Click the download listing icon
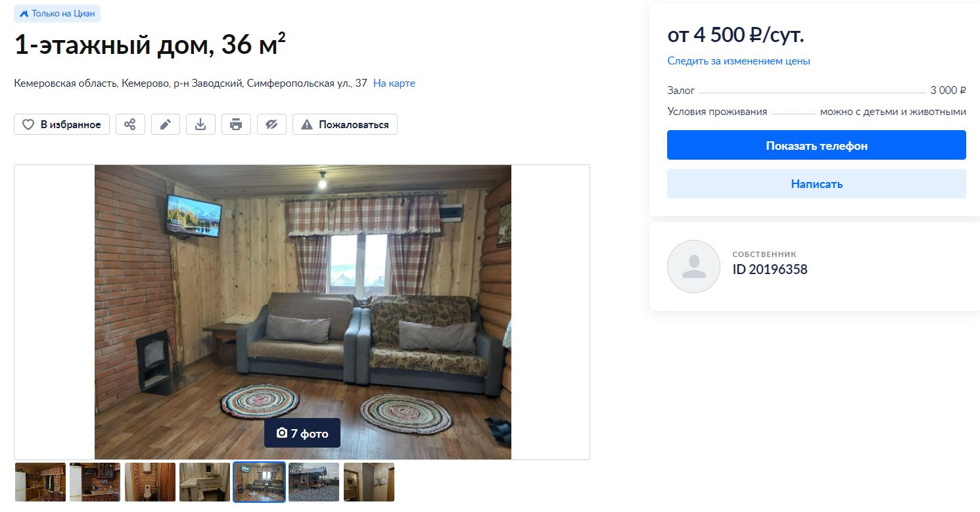The height and width of the screenshot is (512, 980). point(200,124)
